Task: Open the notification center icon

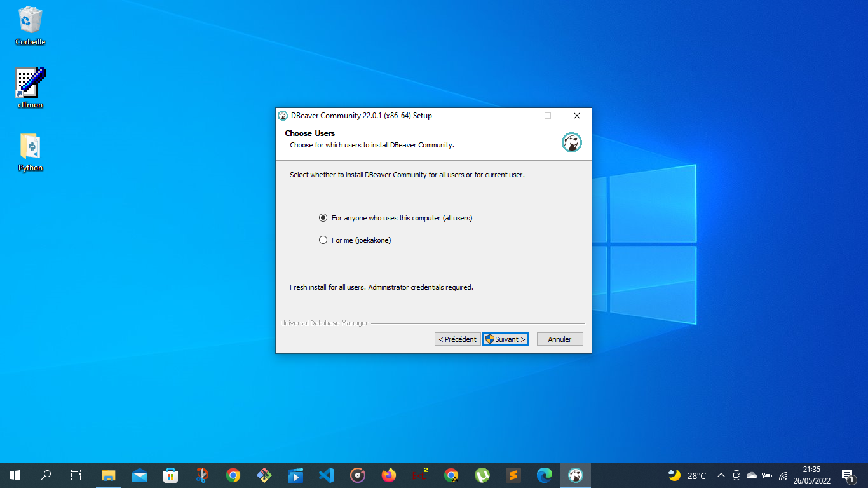Action: tap(848, 475)
